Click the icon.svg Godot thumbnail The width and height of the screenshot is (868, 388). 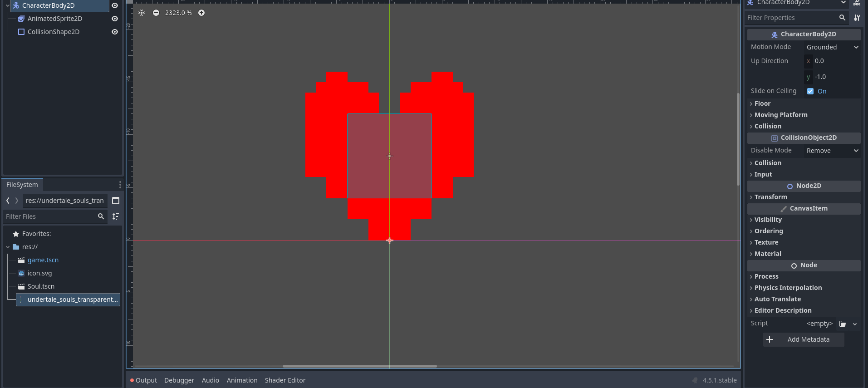click(21, 273)
